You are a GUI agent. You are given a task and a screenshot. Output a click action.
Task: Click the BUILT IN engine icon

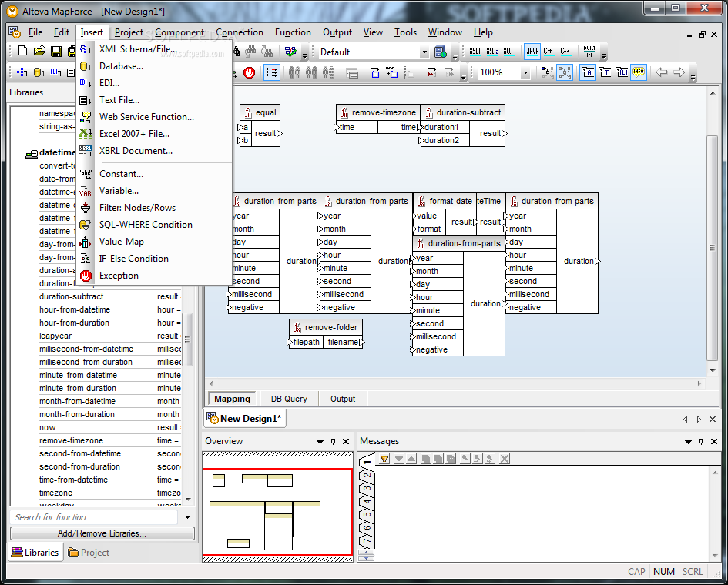(x=589, y=52)
